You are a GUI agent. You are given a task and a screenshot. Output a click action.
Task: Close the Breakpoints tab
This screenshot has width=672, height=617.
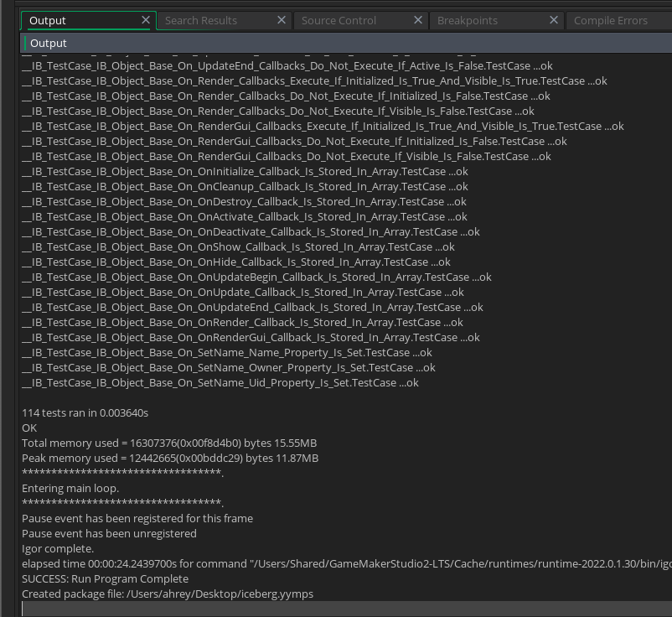(554, 20)
